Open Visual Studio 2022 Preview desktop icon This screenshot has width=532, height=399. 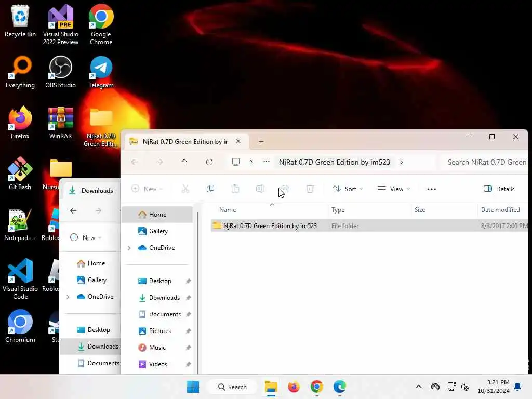point(60,24)
